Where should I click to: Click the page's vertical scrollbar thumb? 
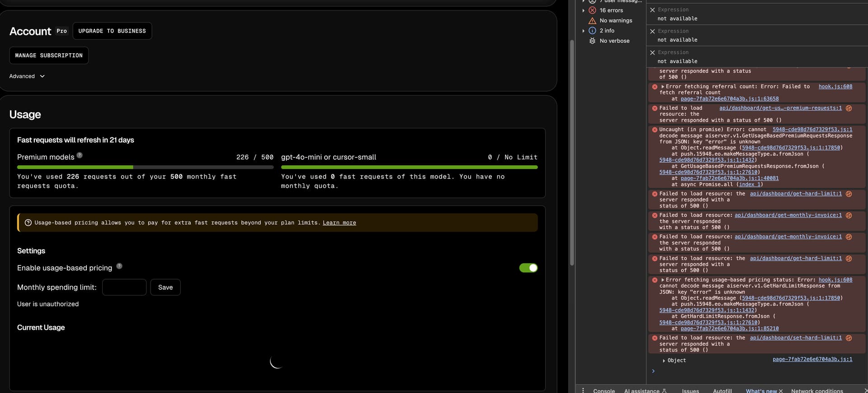coord(572,153)
